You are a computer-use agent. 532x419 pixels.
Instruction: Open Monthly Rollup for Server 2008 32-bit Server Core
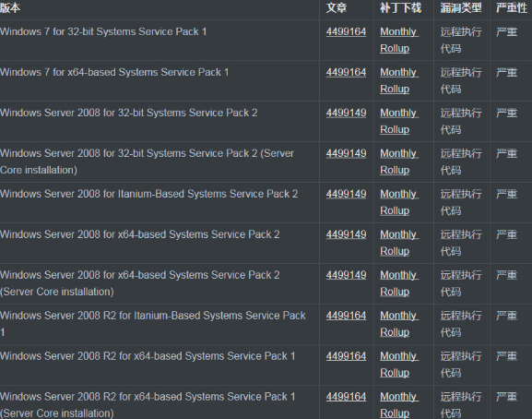click(x=399, y=162)
